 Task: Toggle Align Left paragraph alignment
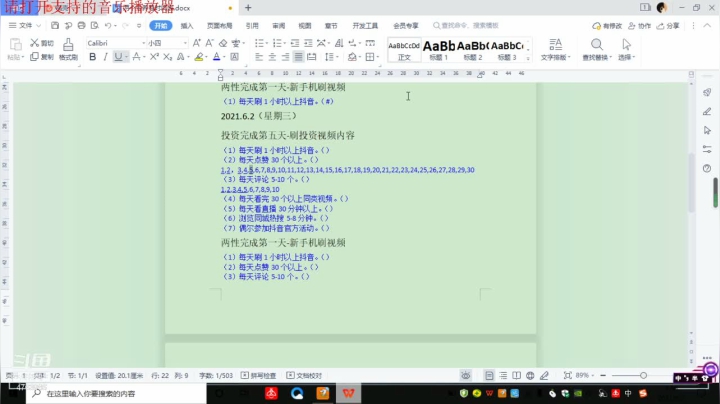point(259,56)
